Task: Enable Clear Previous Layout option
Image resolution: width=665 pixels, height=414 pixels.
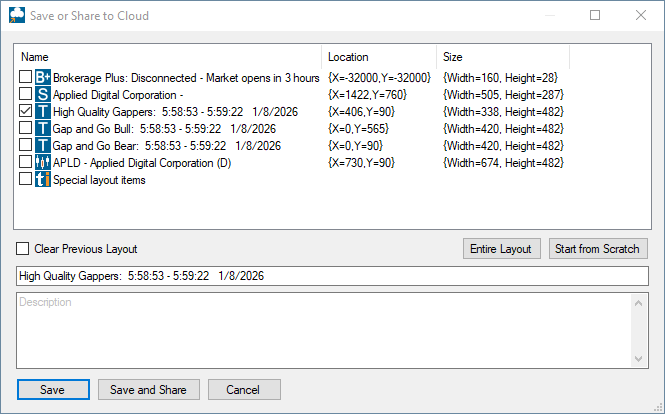Action: point(22,249)
